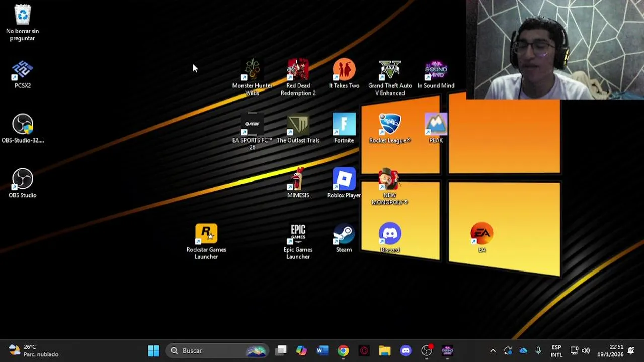This screenshot has height=362, width=644.
Task: Launch the PCSX2 emulator shortcut
Action: [x=23, y=74]
